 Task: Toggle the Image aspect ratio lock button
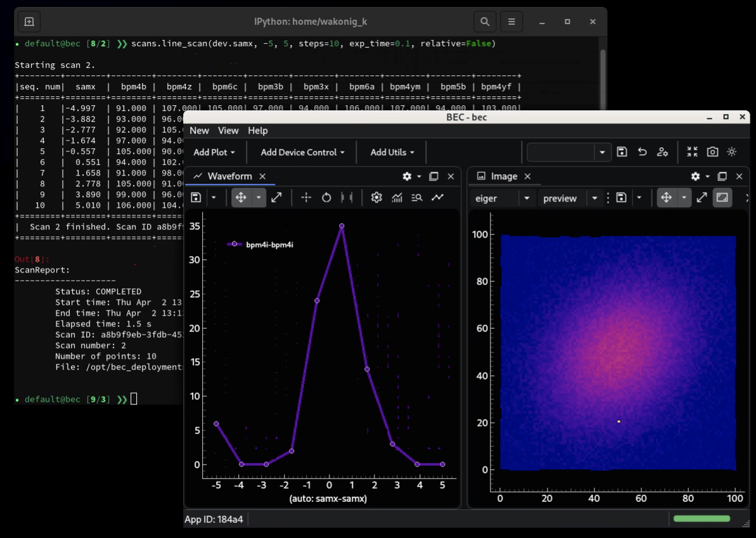[722, 198]
